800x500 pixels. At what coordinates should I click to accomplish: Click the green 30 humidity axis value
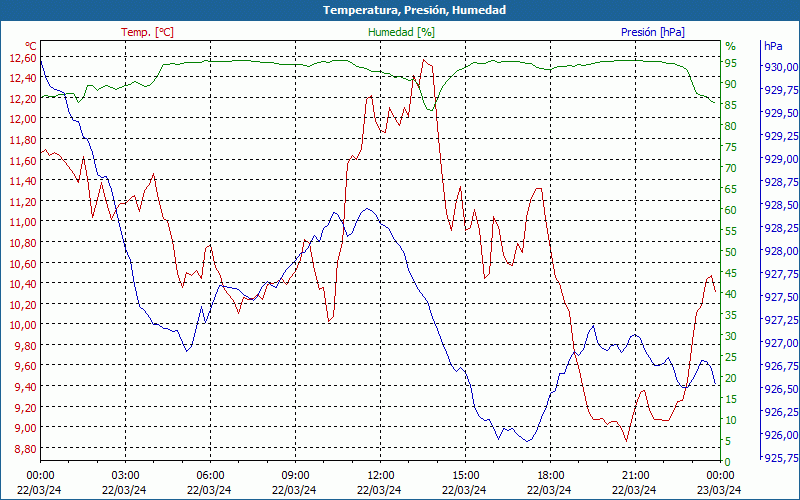[x=731, y=336]
